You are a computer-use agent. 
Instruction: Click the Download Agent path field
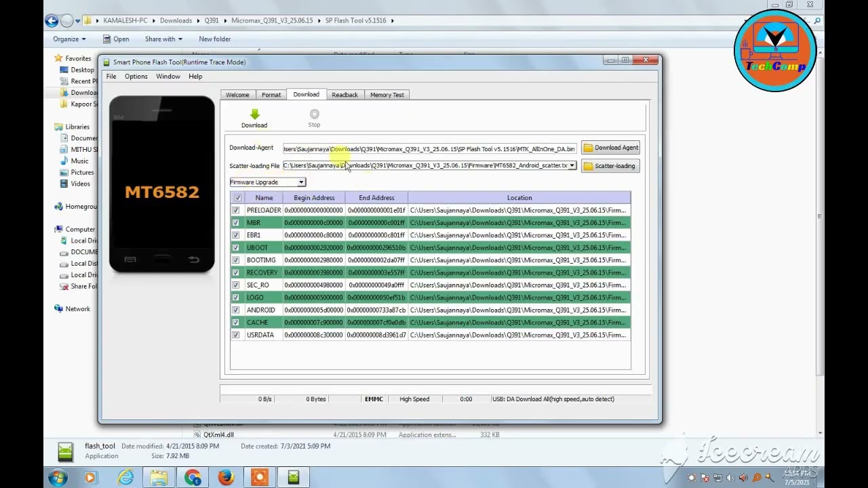click(x=429, y=149)
